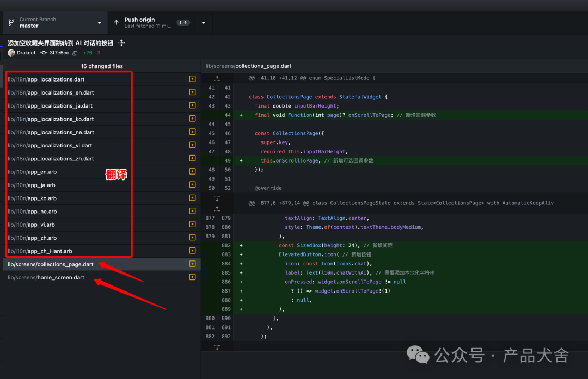Click the modified icon for app_zh_Hant.arb
588x379 pixels.
(192, 251)
